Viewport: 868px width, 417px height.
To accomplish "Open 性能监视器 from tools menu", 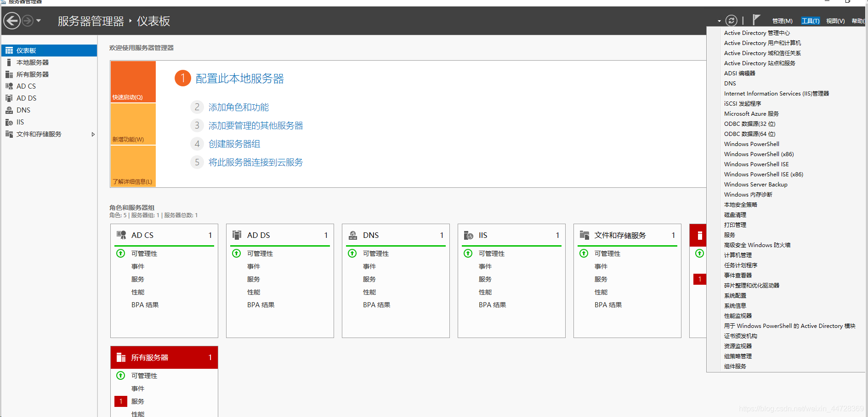I will point(738,316).
